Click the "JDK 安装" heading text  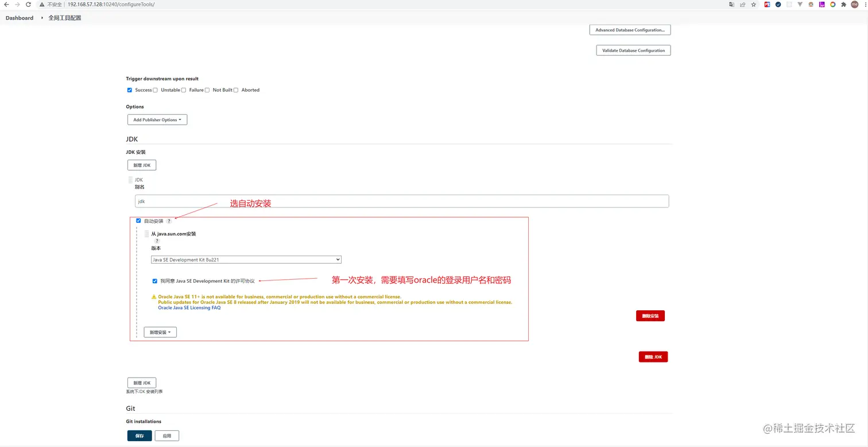coord(136,152)
